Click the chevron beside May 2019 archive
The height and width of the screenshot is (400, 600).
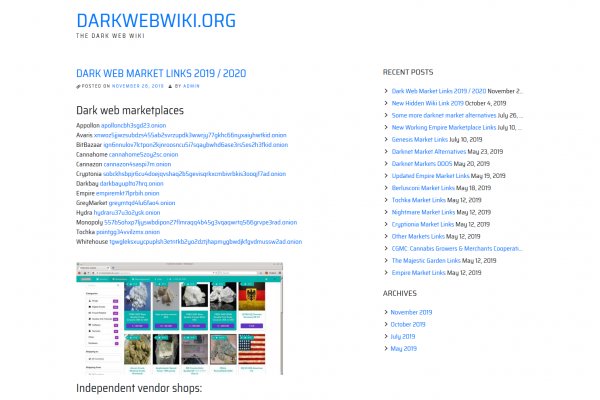[386, 349]
